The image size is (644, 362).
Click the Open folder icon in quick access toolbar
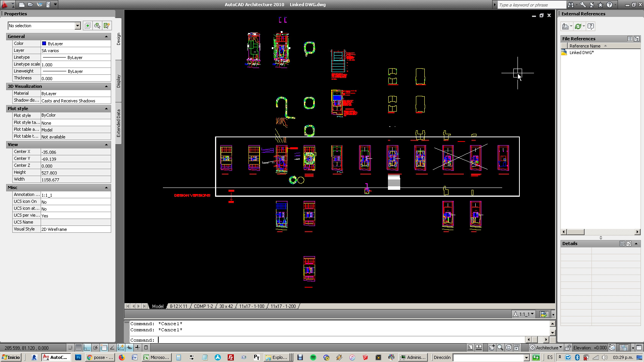(x=31, y=5)
